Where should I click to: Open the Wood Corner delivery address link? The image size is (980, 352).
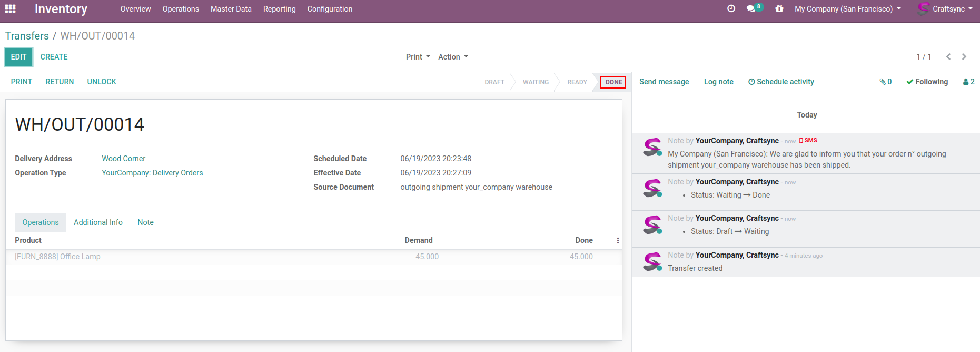(x=123, y=159)
